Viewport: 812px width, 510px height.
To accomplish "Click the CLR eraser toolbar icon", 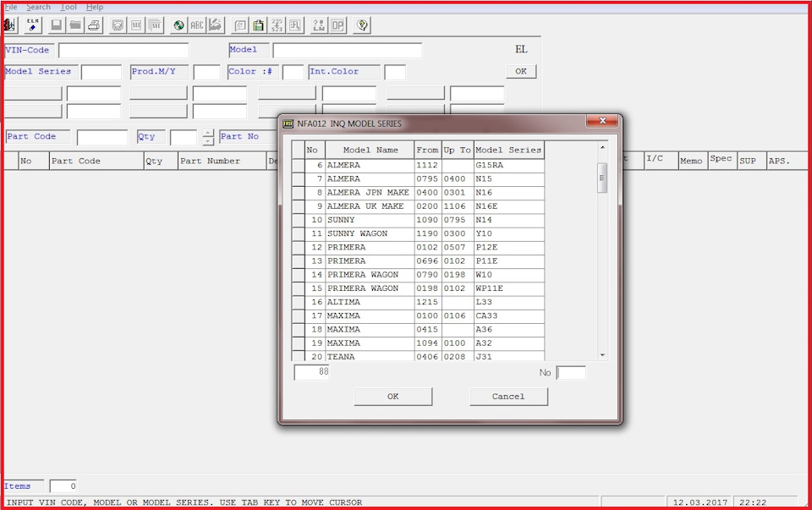I will (x=33, y=25).
